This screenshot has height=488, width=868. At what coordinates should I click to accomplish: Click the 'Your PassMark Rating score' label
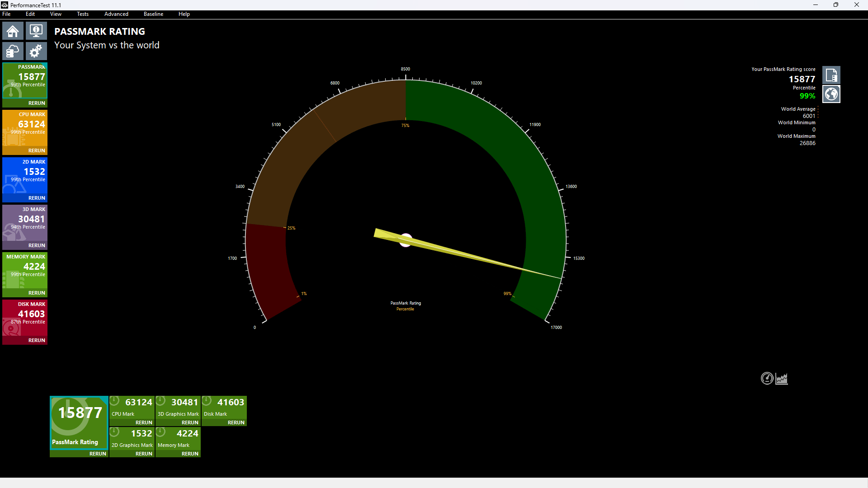(783, 69)
